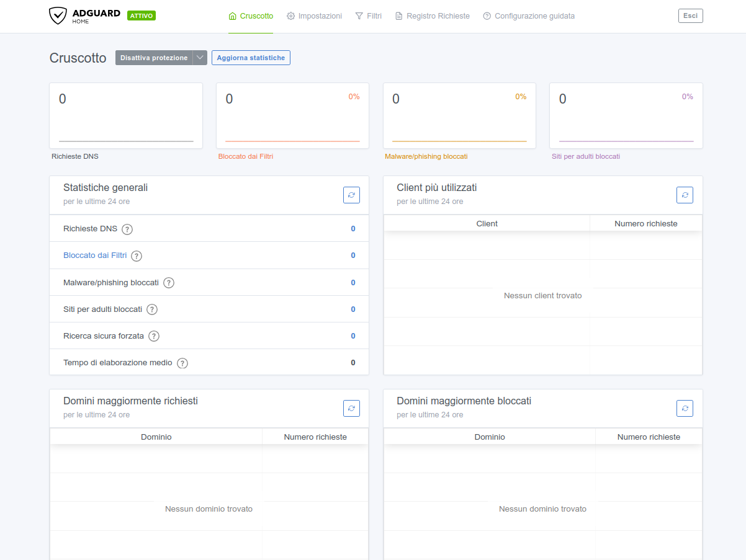Click help icon beside Siti per adulti bloccati
Image resolution: width=746 pixels, height=560 pixels.
[x=152, y=309]
